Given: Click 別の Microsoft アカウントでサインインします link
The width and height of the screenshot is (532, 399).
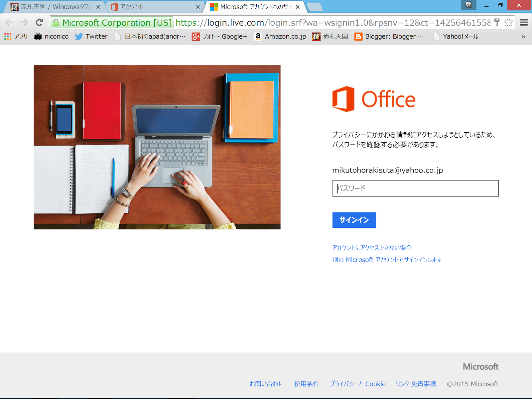Looking at the screenshot, I should [387, 260].
